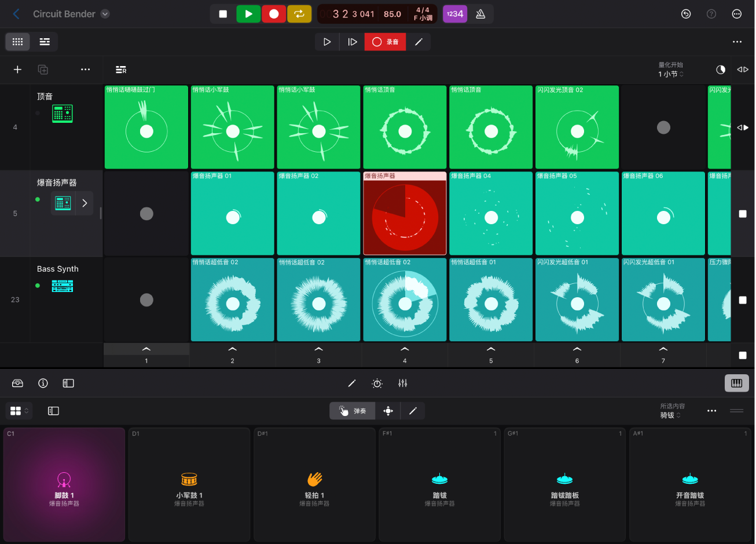Click the 顶音 row play-direction arrow button
Screen dimensions: 756x544
(x=743, y=127)
